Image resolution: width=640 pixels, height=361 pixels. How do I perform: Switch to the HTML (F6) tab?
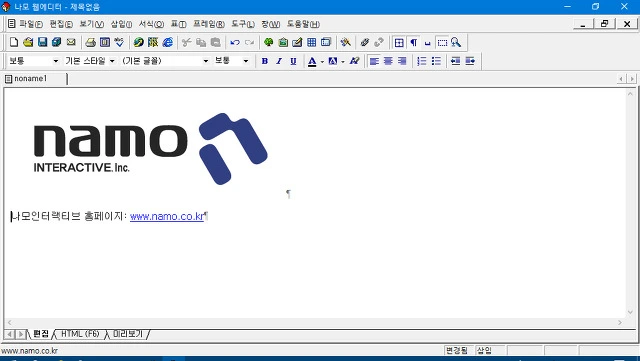(x=80, y=334)
